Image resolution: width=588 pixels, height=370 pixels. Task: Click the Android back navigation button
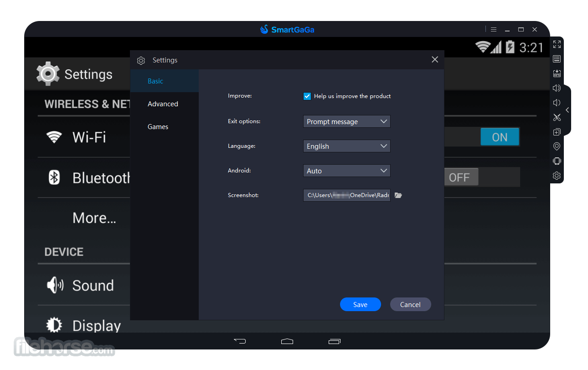240,341
